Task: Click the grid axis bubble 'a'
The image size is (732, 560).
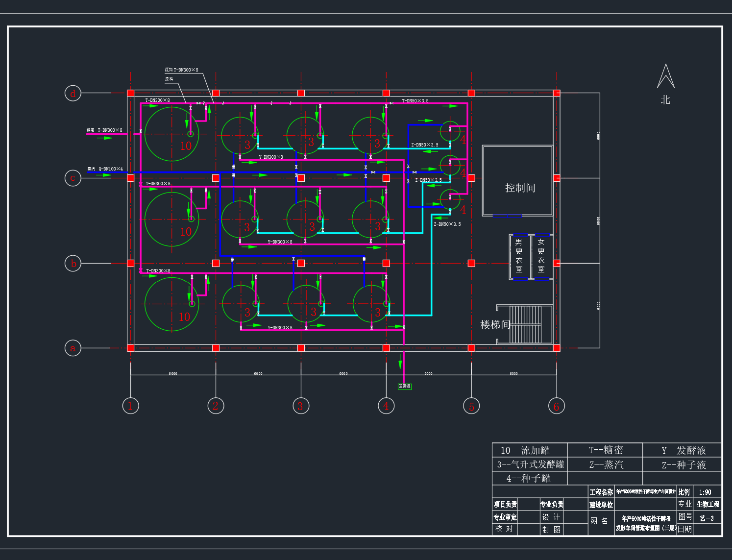Action: (73, 348)
